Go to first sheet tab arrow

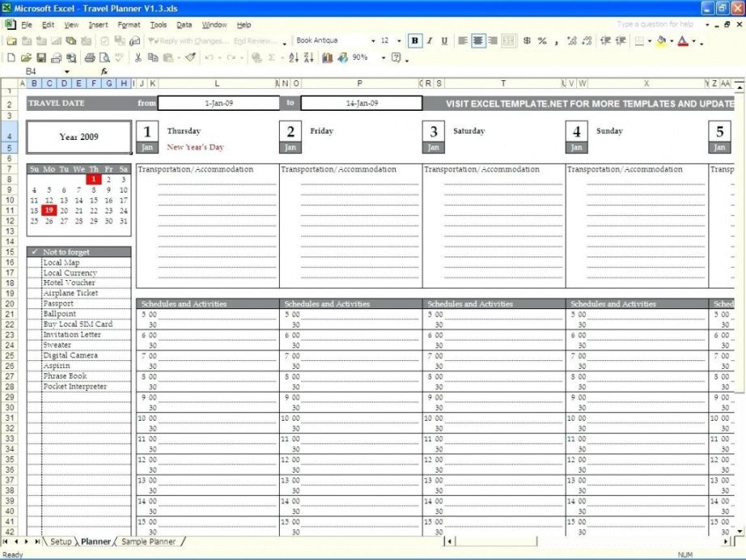(5, 541)
